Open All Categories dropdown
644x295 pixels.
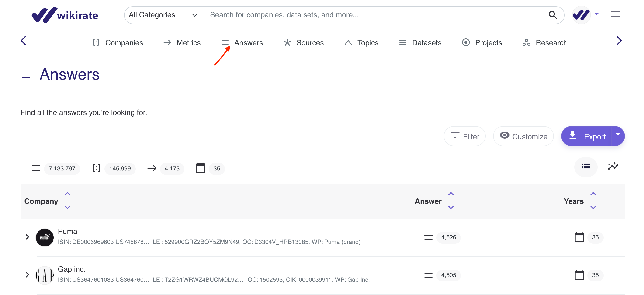[162, 14]
